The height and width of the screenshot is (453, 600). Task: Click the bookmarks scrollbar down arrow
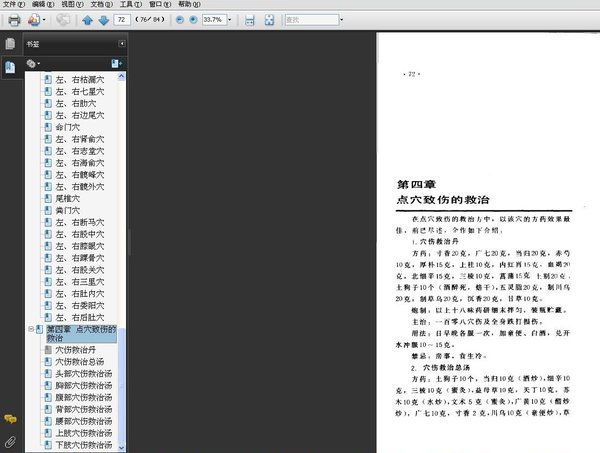121,447
